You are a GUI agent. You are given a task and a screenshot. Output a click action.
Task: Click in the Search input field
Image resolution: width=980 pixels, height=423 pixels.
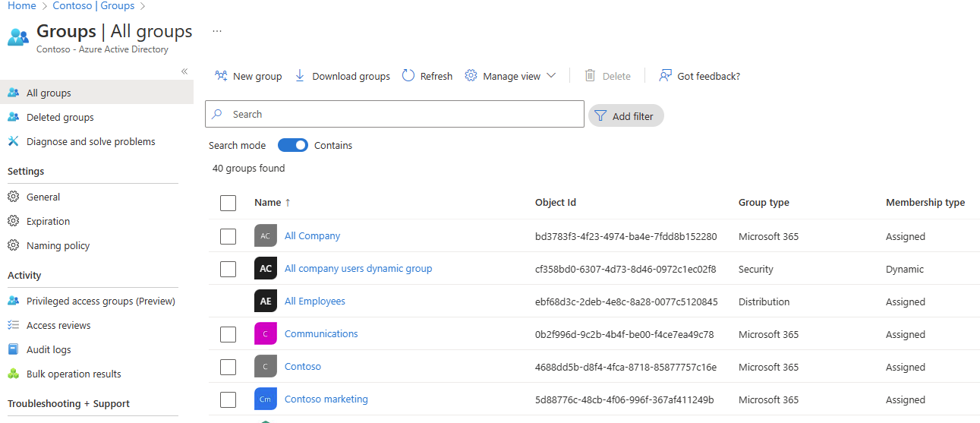click(x=395, y=114)
